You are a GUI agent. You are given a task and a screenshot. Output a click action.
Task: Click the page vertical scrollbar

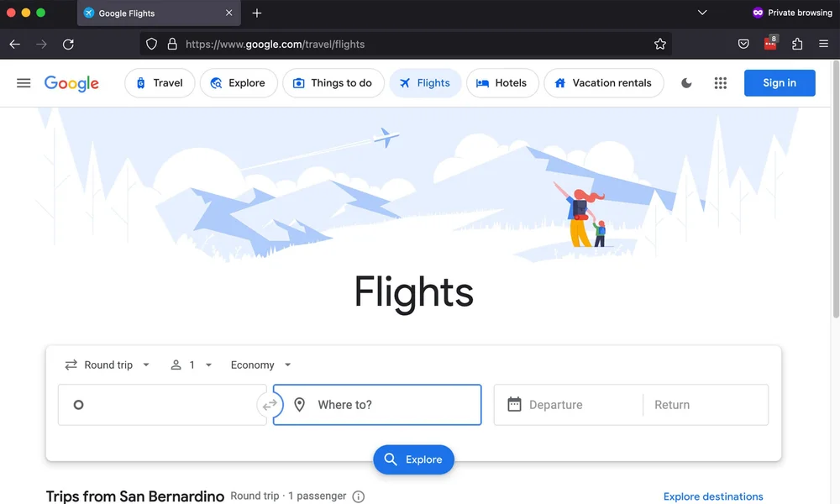coord(836,190)
